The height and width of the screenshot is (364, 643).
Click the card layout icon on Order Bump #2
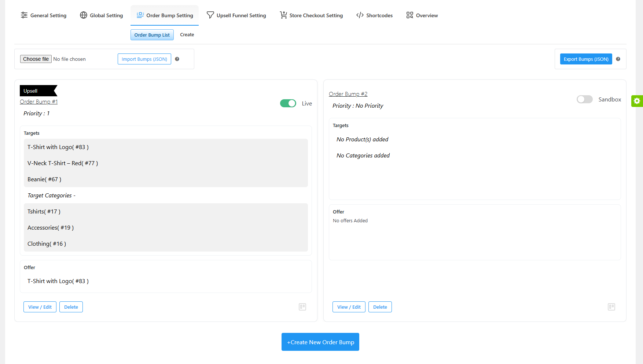[611, 307]
